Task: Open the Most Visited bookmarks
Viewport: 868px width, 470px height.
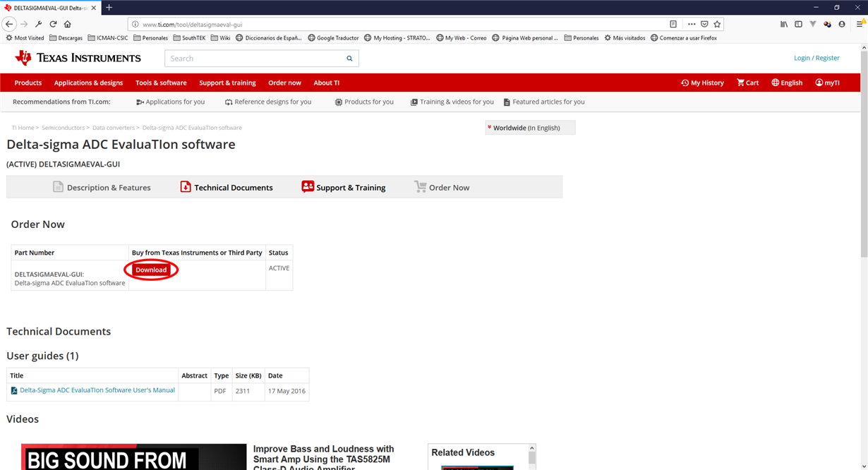Action: [25, 38]
